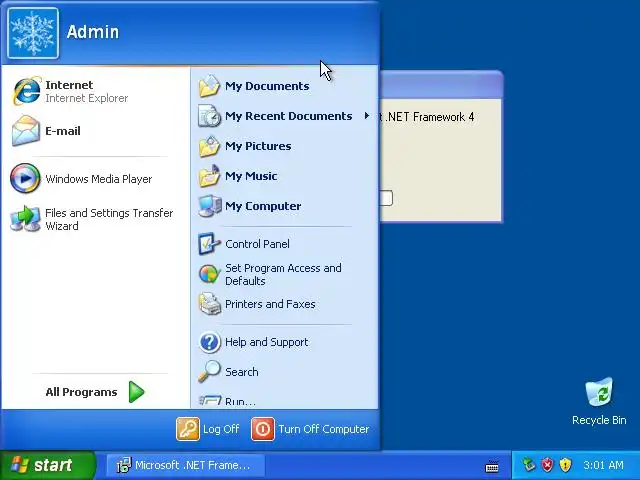Click the .NET Framework 4 dialog text

click(x=427, y=117)
